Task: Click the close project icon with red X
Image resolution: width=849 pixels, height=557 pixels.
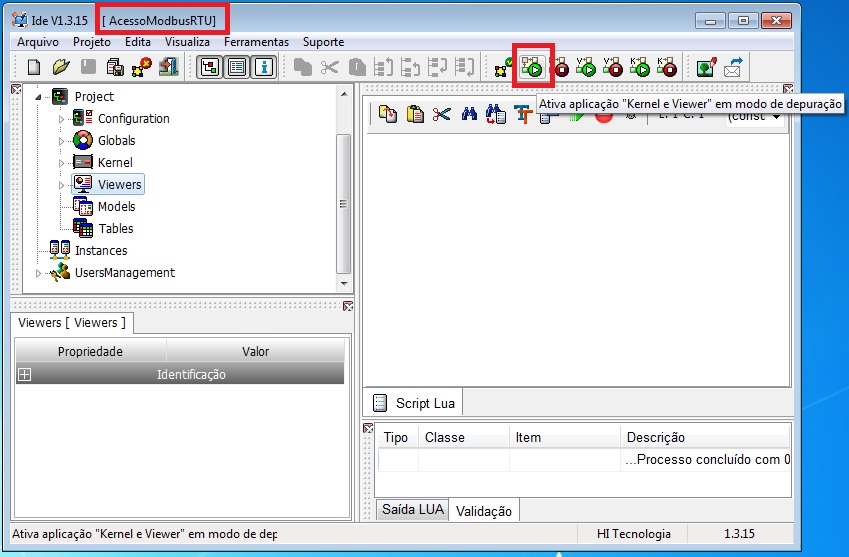Action: pos(142,67)
